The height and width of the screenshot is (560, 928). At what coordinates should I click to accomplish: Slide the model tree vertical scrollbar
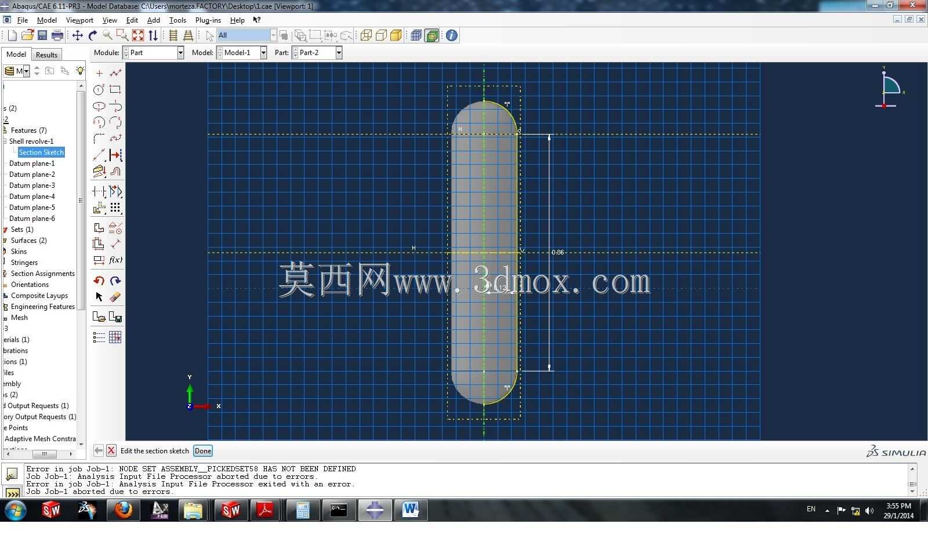pyautogui.click(x=81, y=200)
